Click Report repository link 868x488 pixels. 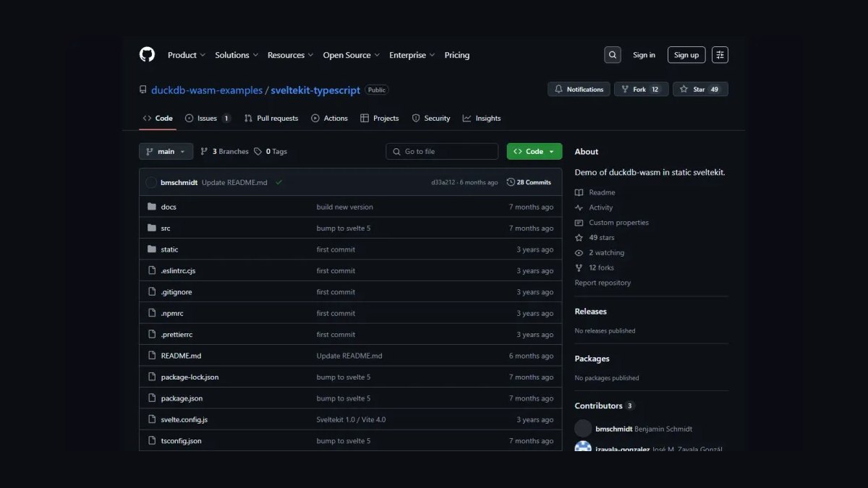point(603,283)
